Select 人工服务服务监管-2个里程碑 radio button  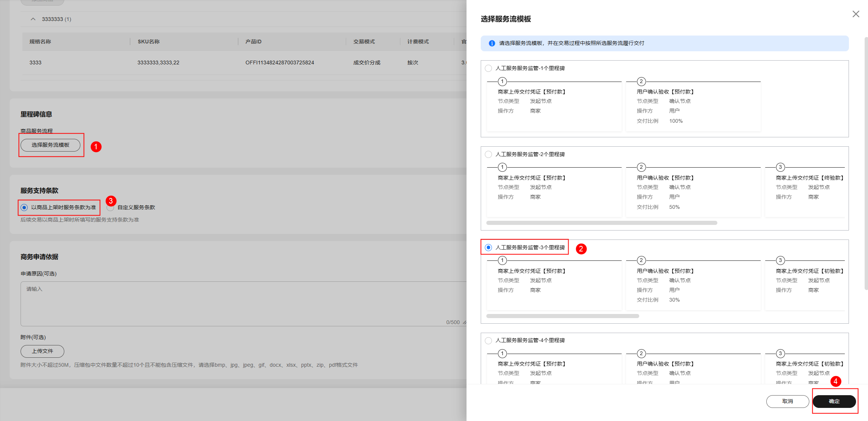coord(488,154)
